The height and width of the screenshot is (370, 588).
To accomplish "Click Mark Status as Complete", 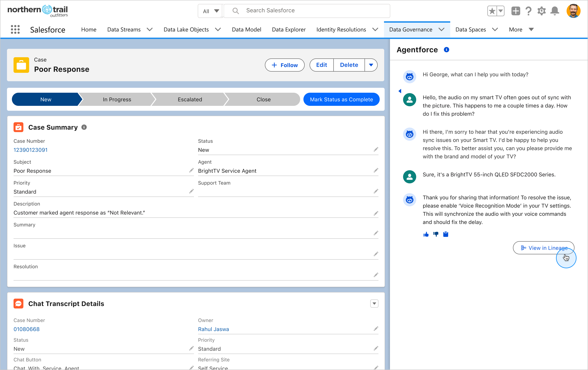I will click(341, 99).
